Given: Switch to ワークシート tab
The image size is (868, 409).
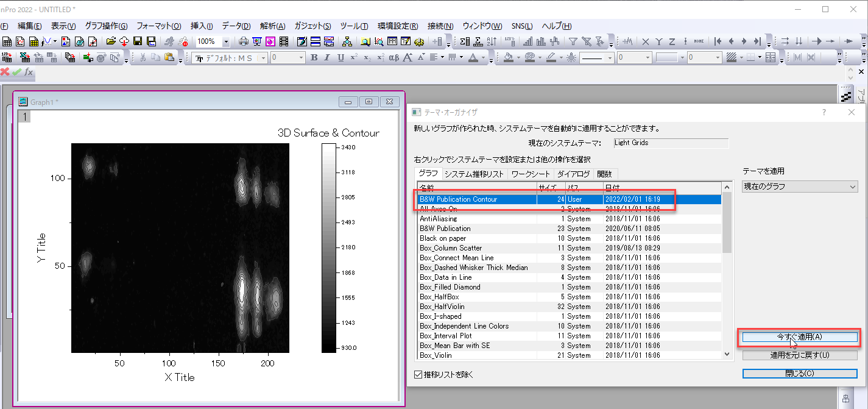Looking at the screenshot, I should coord(530,174).
